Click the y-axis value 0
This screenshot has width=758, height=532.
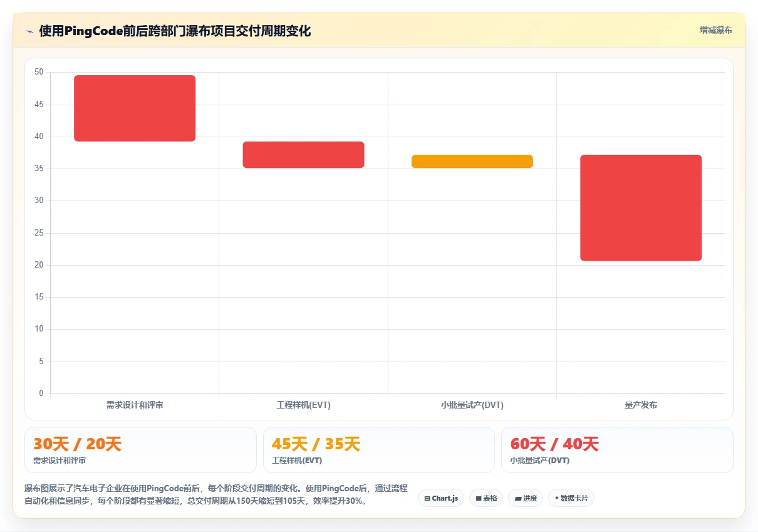click(41, 394)
